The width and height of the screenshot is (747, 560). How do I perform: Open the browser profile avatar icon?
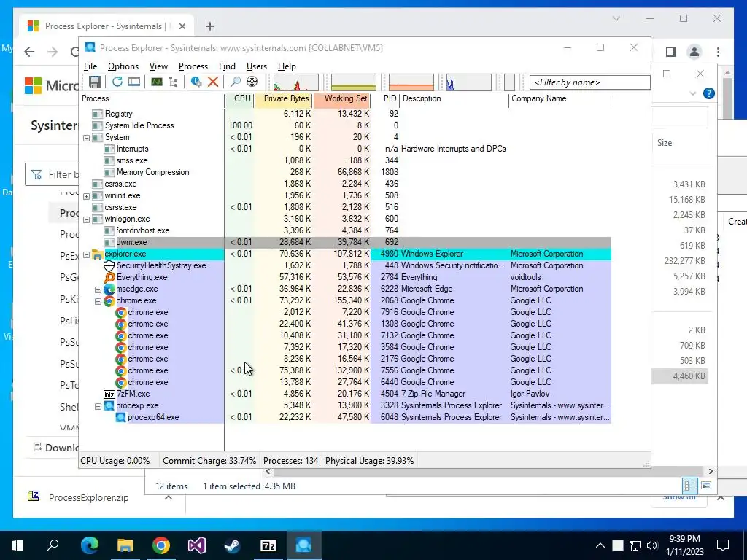click(694, 52)
